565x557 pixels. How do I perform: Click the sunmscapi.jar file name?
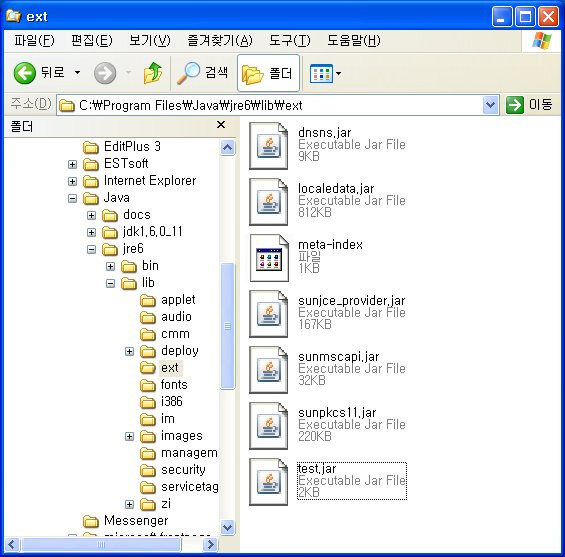click(338, 357)
